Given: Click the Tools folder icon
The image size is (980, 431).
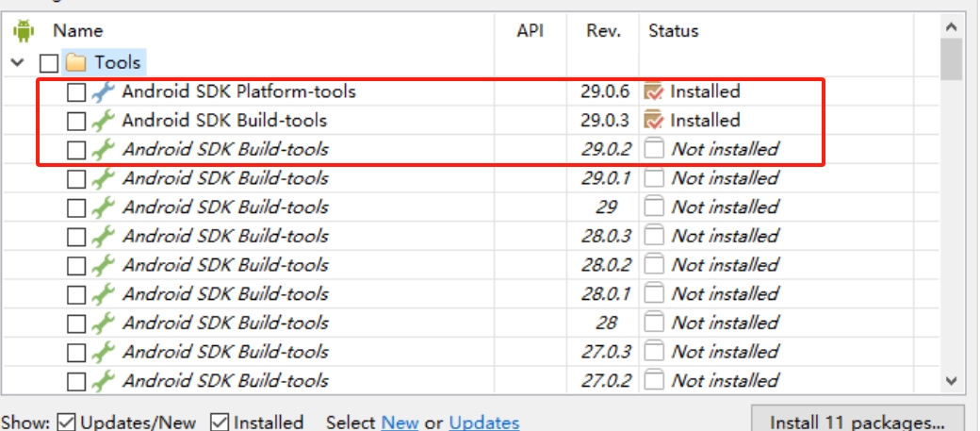Looking at the screenshot, I should click(75, 62).
